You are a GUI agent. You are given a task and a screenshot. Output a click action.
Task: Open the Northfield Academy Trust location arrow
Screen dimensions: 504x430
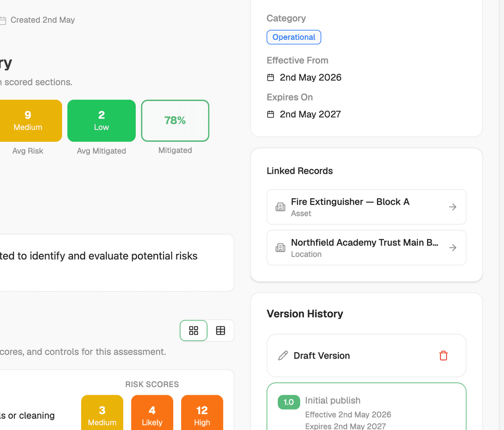pos(453,247)
